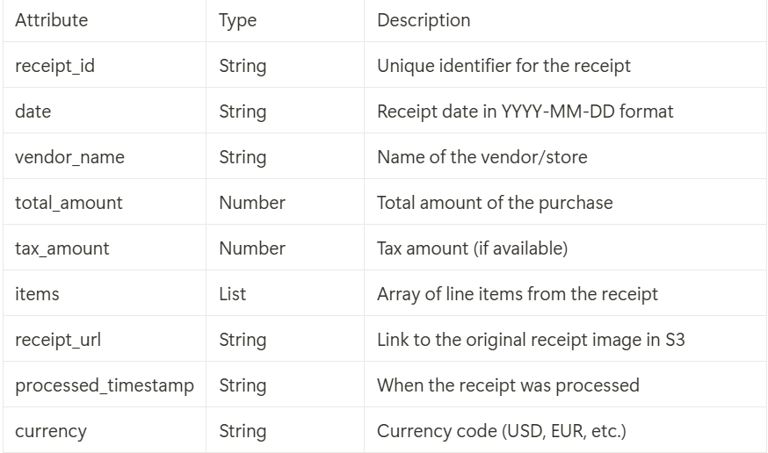Click the processed_timestamp attribute cell
The width and height of the screenshot is (768, 453).
104,385
